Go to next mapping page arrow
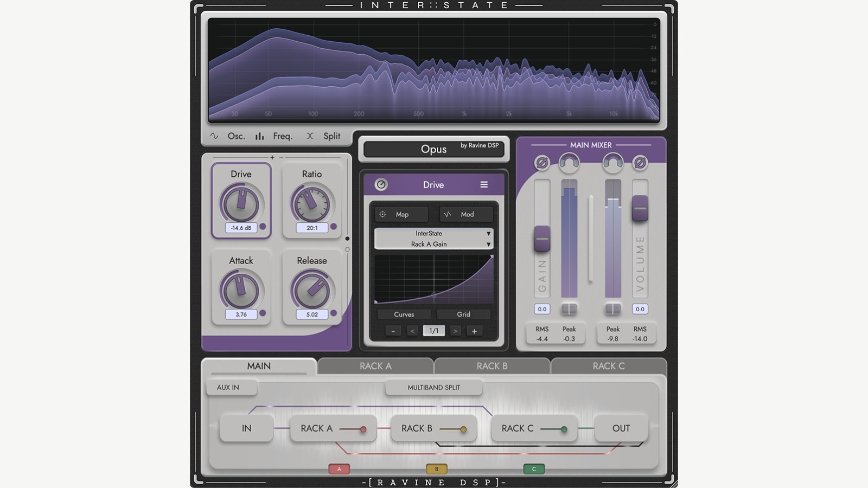Image resolution: width=868 pixels, height=488 pixels. pos(455,331)
